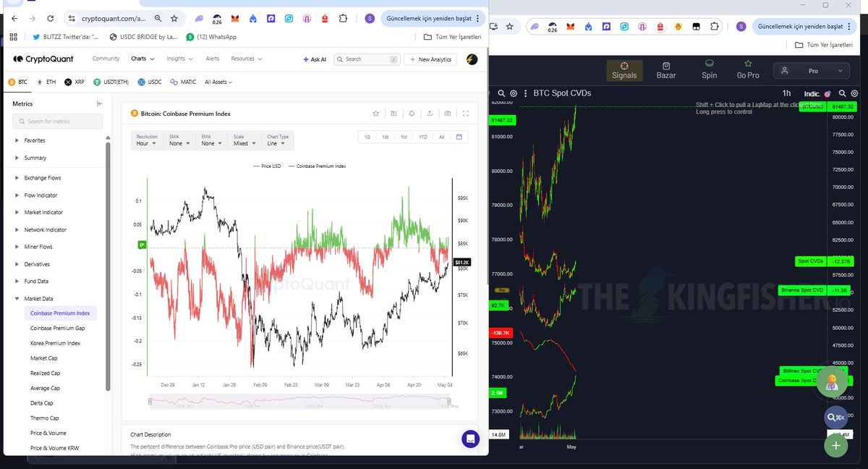Open the EMA None dropdown

[212, 140]
